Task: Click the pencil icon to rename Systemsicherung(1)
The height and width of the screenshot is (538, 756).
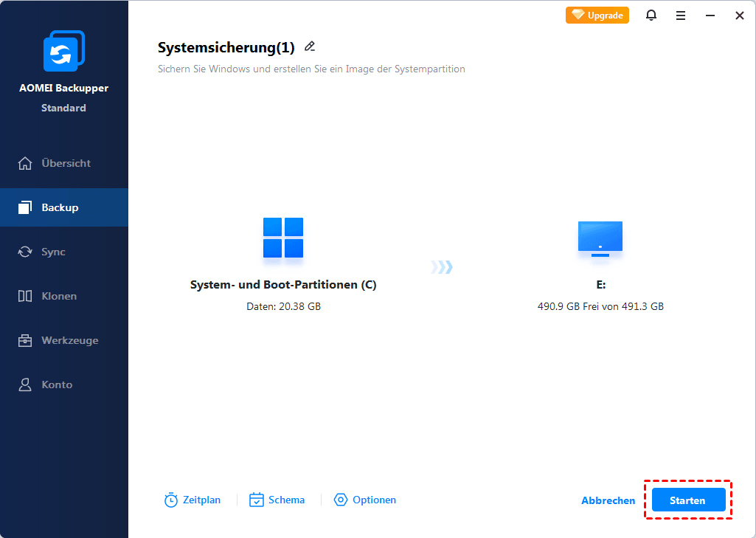Action: 310,46
